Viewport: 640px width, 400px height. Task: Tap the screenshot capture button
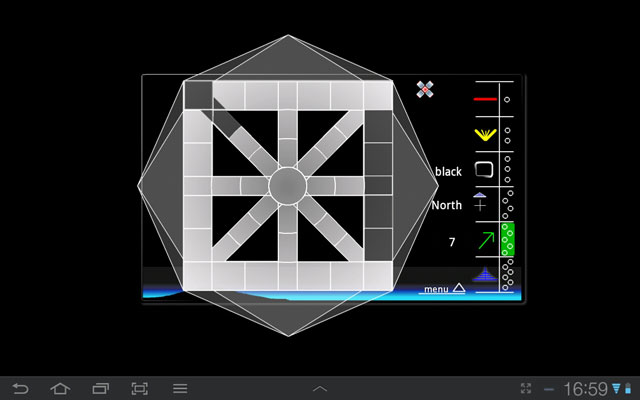click(x=140, y=389)
